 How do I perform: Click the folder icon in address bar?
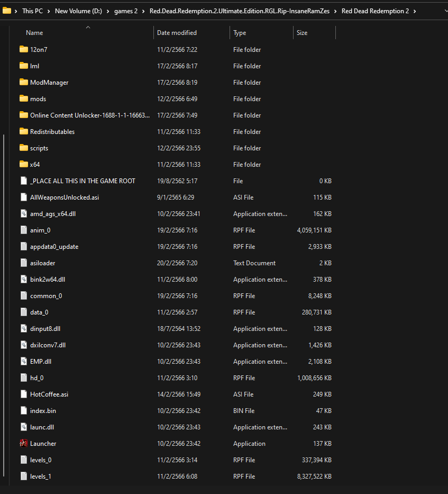[x=7, y=11]
